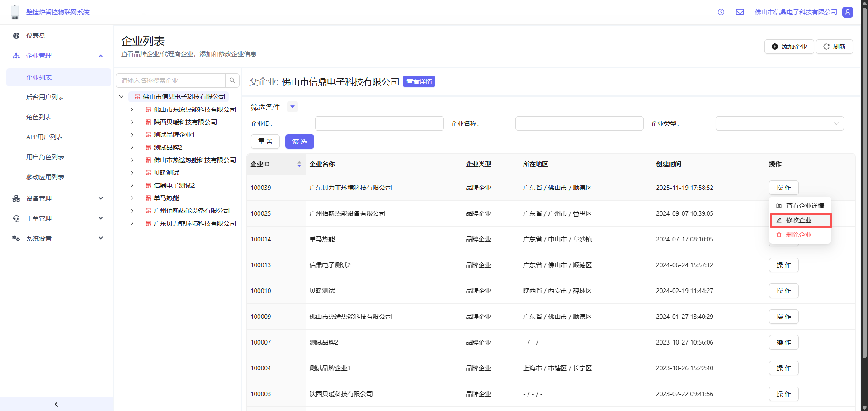Screen dimensions: 868x411
Task: Toggle the 筛选条件 collapse arrow
Action: click(x=292, y=107)
